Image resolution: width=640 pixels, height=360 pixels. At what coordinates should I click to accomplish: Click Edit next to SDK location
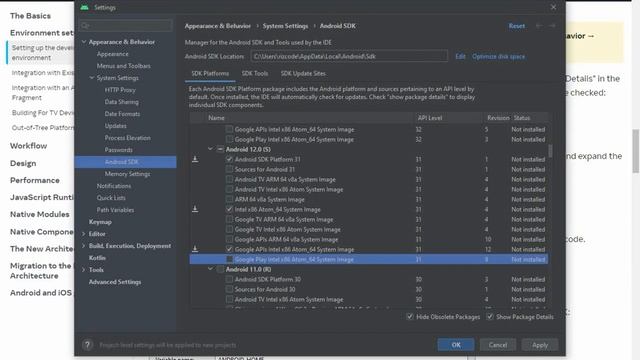[x=460, y=56]
